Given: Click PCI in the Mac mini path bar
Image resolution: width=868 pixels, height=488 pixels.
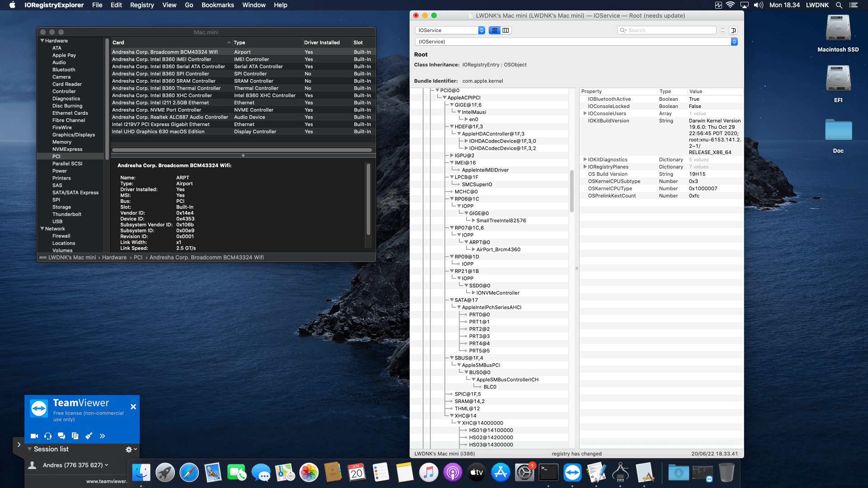Looking at the screenshot, I should (138, 258).
